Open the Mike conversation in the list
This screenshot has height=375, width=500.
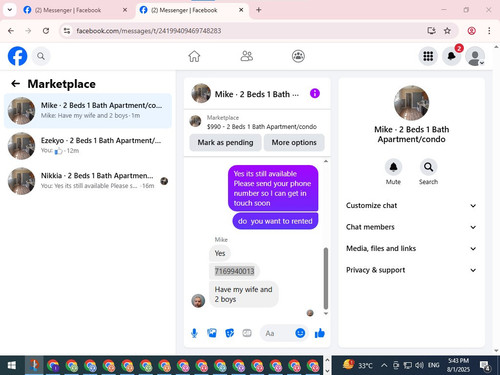(88, 111)
